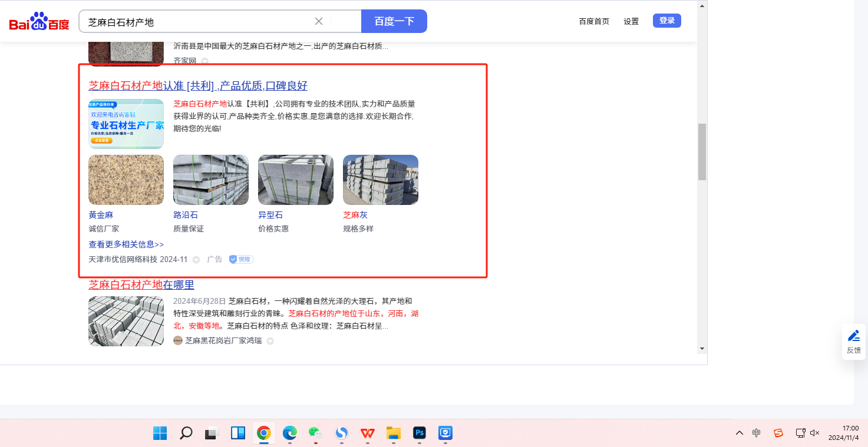Click the 质量保证 caption under 路沿石
This screenshot has width=868, height=447.
point(189,229)
